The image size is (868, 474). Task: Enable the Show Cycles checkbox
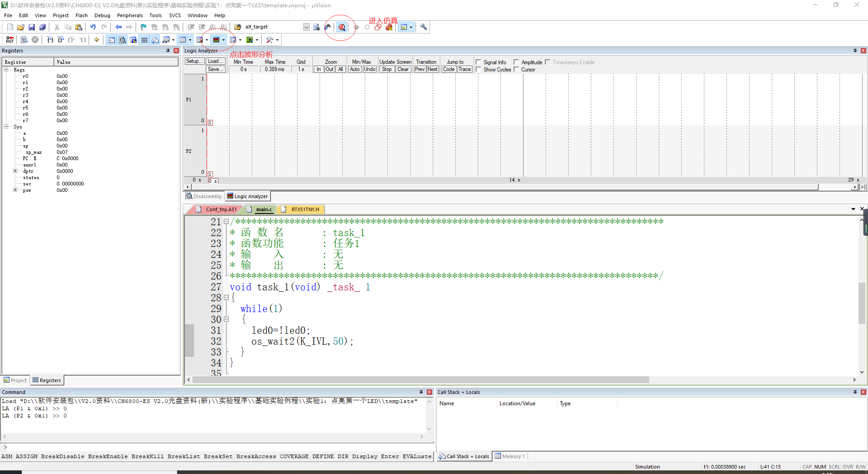[478, 70]
